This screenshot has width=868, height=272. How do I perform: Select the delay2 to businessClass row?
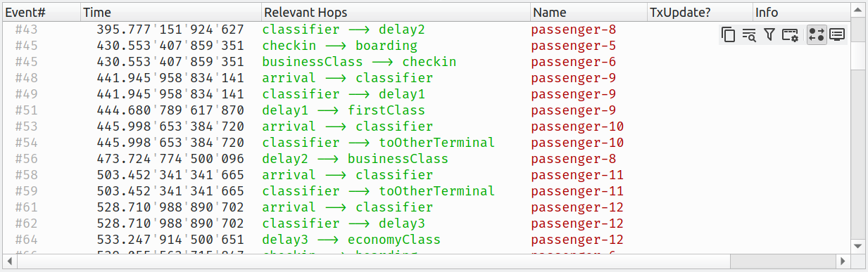coord(426,159)
